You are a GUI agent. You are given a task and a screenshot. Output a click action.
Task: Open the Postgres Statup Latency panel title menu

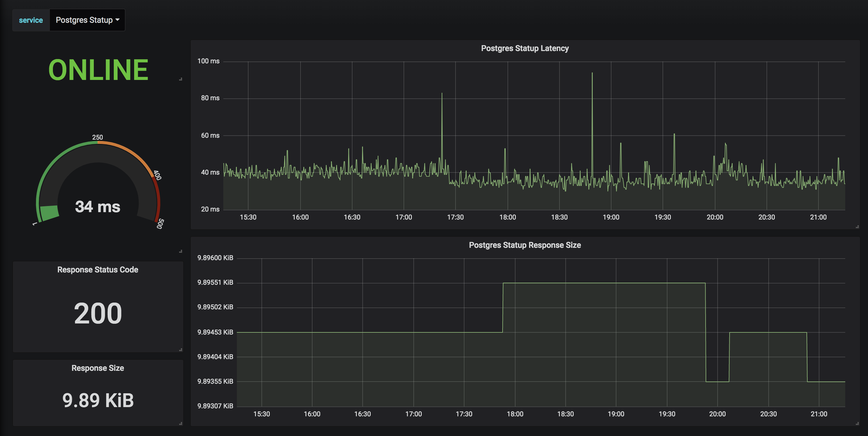pyautogui.click(x=524, y=49)
